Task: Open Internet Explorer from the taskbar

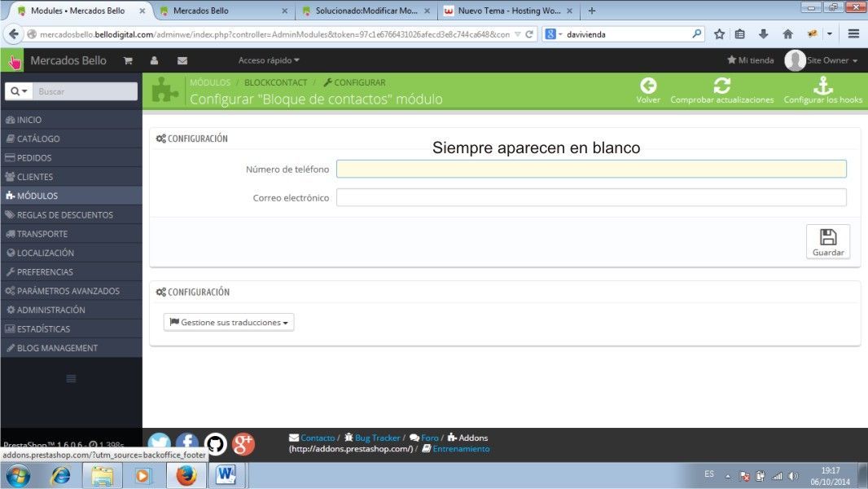Action: tap(60, 476)
